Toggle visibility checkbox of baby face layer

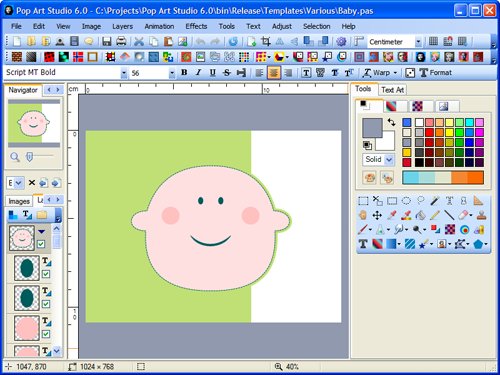point(41,244)
